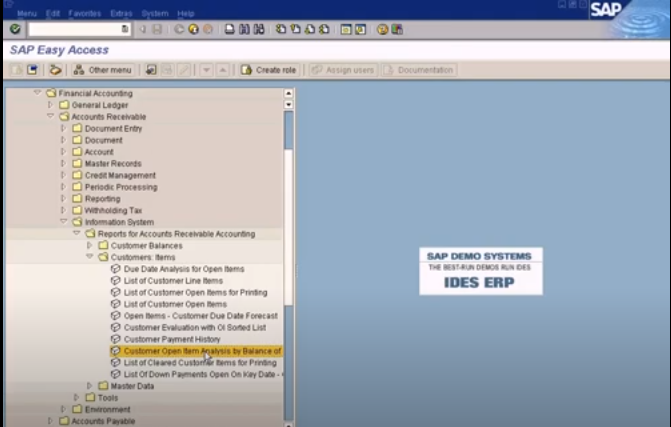Click the Next Page icon
671x427 pixels.
coord(310,29)
